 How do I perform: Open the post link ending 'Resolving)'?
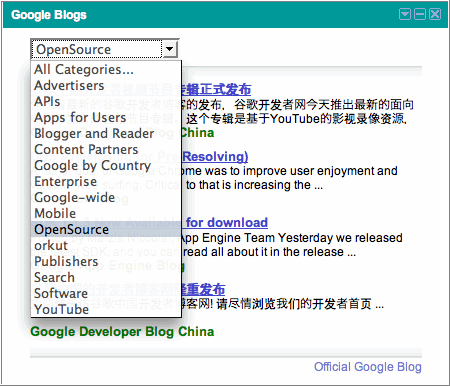click(215, 156)
